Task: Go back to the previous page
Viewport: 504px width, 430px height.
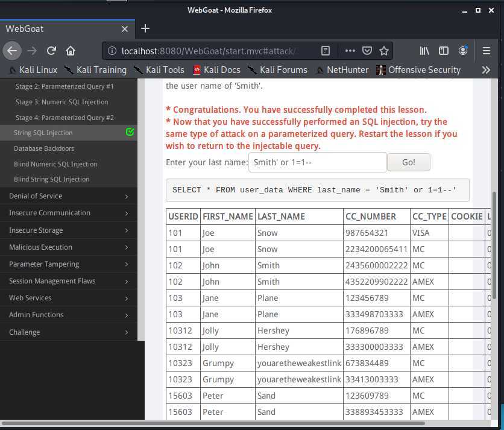Action: click(x=12, y=51)
